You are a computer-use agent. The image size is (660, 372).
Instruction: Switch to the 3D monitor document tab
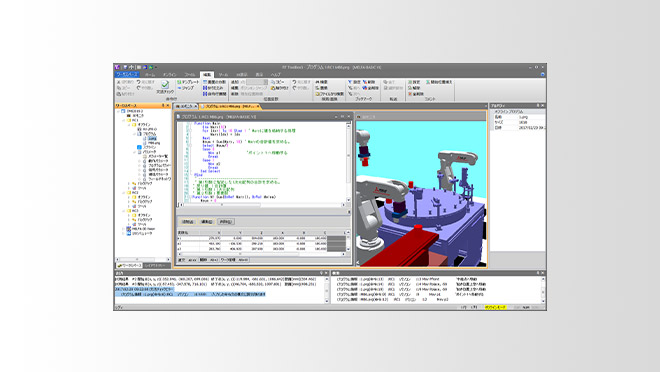[x=186, y=106]
